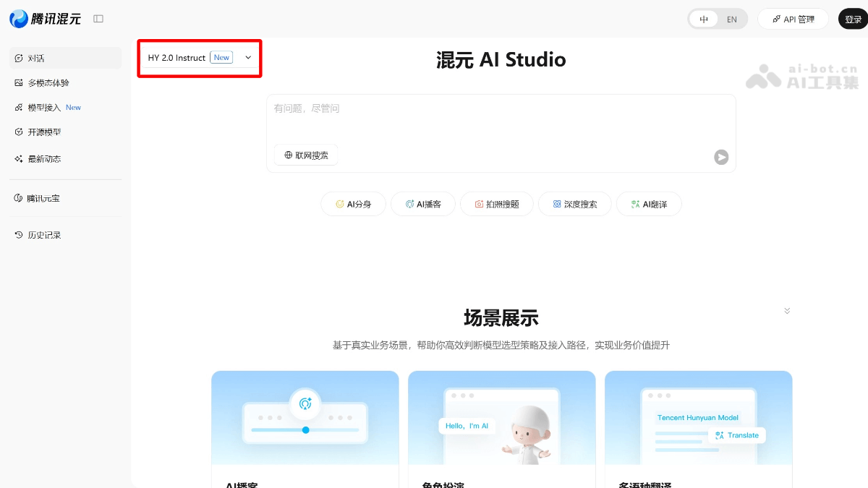
Task: Open the 模型接入 page
Action: tap(43, 107)
